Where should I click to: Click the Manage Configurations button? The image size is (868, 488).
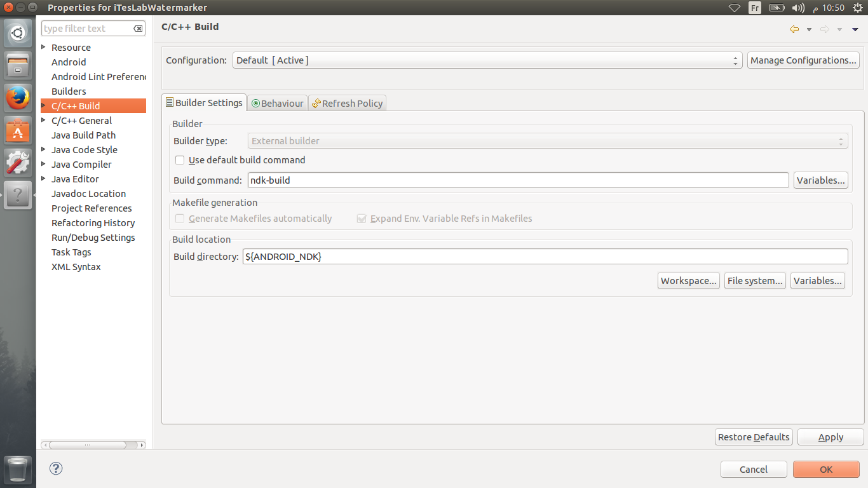803,60
